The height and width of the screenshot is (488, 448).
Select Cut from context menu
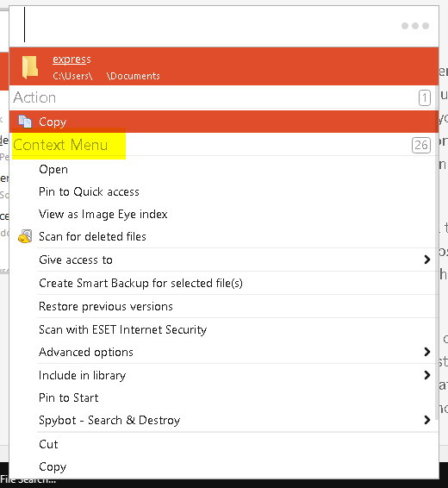click(x=48, y=444)
